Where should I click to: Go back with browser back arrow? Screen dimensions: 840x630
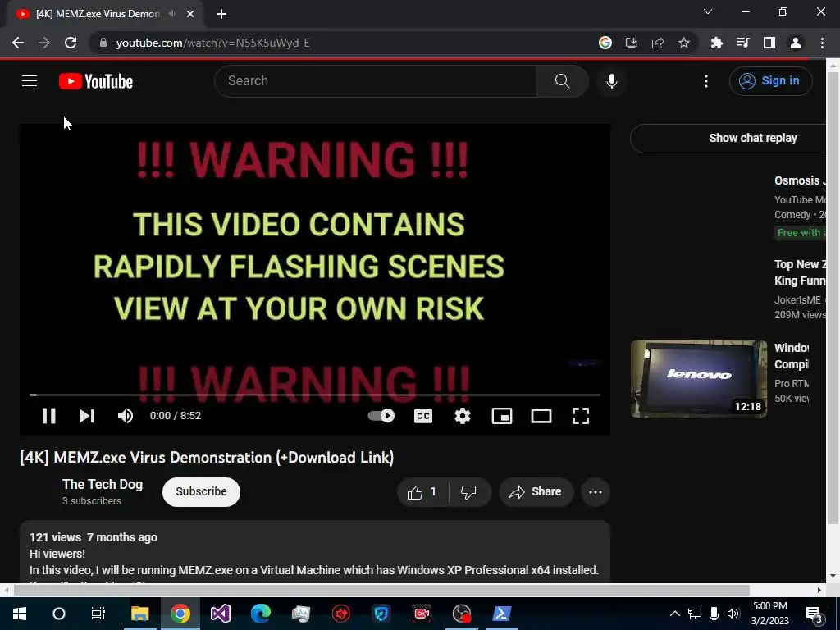pos(18,43)
